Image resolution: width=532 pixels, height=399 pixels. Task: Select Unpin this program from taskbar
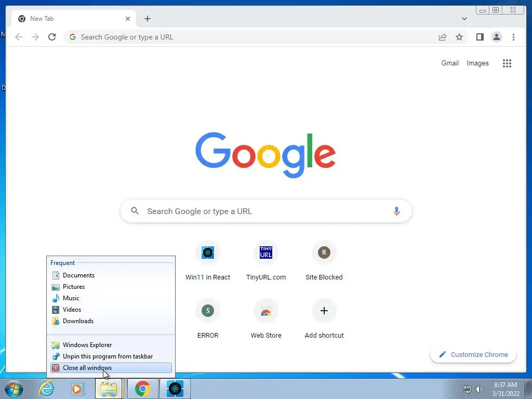[111, 356]
